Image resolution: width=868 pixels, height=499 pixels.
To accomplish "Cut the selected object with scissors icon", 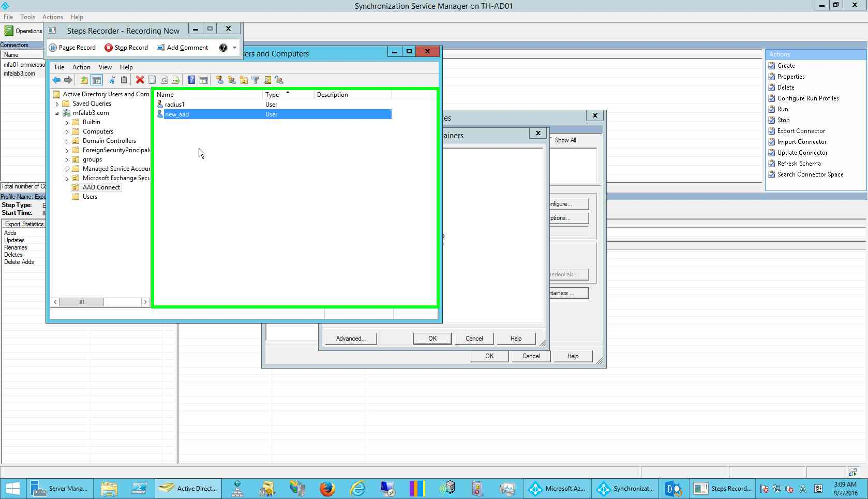I will (112, 80).
